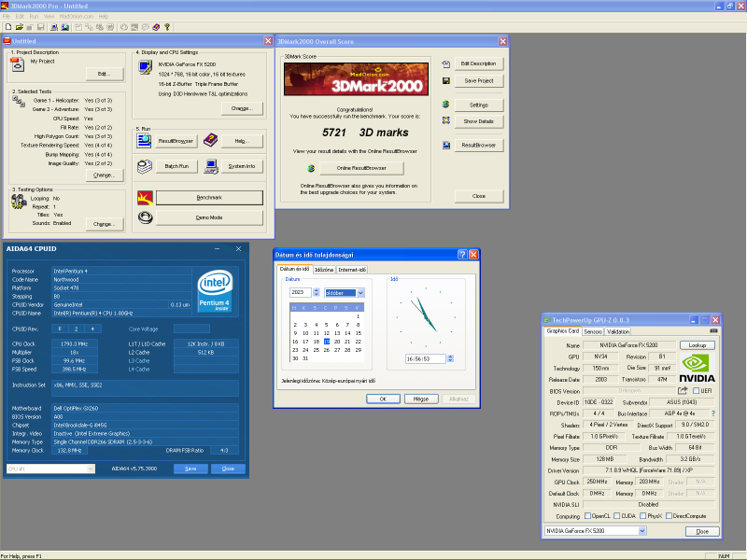The image size is (747, 560).
Task: Click the time input field in date dialog
Action: (425, 359)
